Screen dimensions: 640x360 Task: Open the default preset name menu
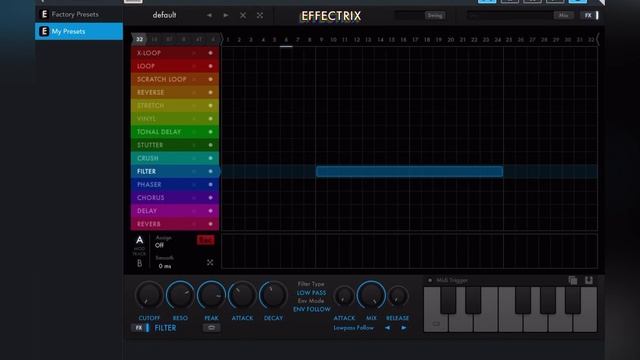pyautogui.click(x=164, y=15)
